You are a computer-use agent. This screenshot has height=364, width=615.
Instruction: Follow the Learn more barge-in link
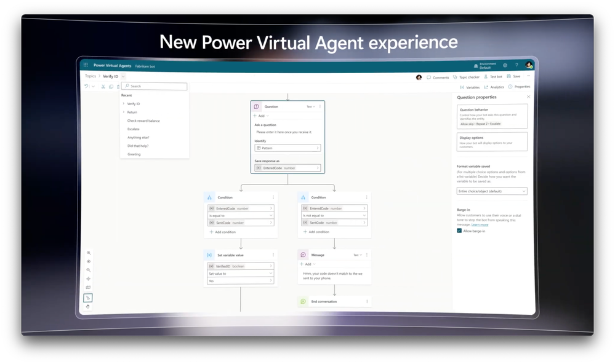click(480, 224)
